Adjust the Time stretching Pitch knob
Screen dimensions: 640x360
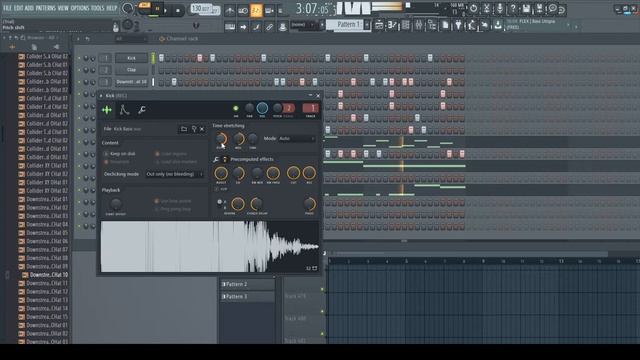click(221, 139)
